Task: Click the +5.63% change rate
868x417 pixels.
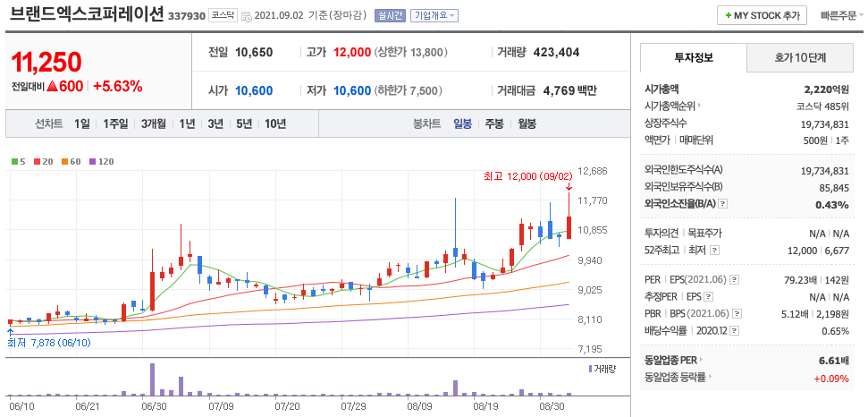Action: click(x=118, y=87)
